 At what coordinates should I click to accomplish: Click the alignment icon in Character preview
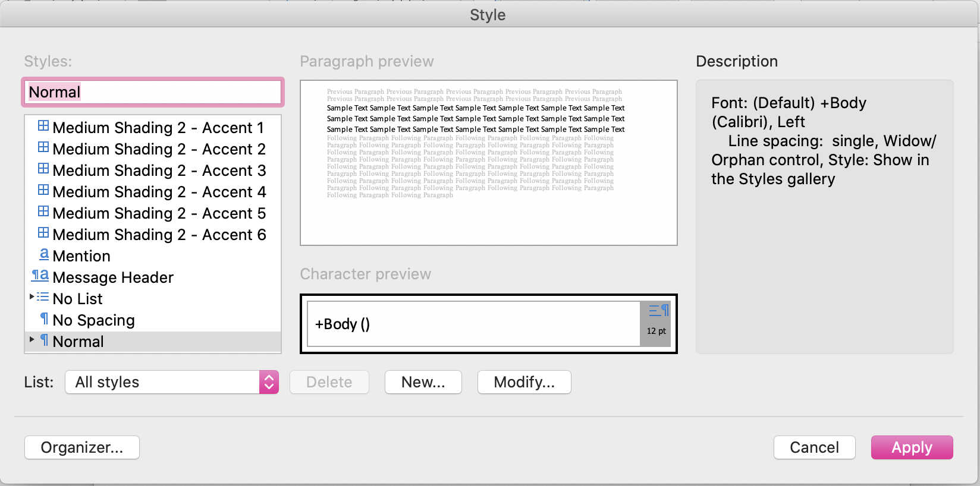658,311
